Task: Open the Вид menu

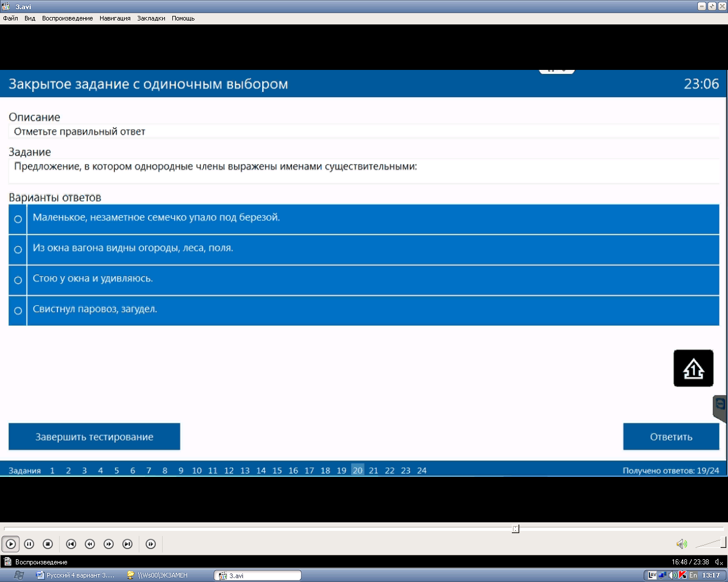Action: click(x=30, y=18)
